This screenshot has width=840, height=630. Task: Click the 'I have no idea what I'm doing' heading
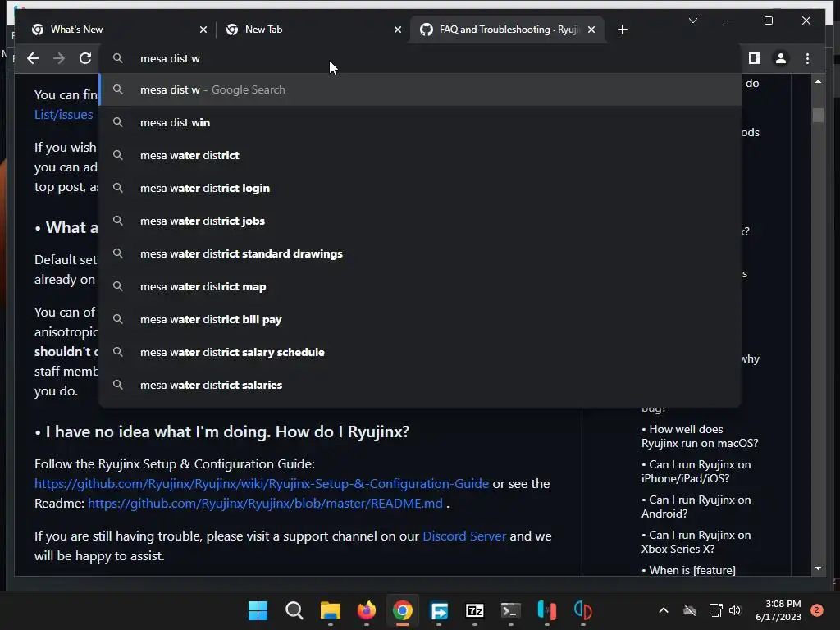[x=227, y=431]
